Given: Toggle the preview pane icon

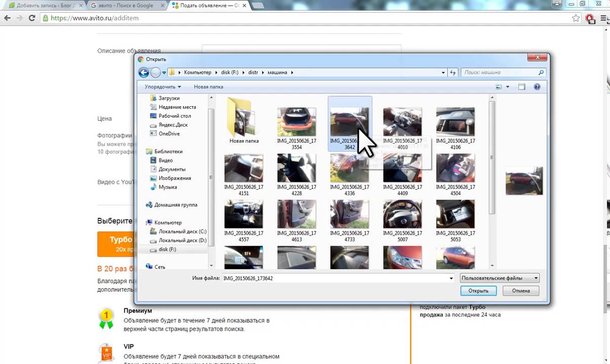Looking at the screenshot, I should (522, 86).
